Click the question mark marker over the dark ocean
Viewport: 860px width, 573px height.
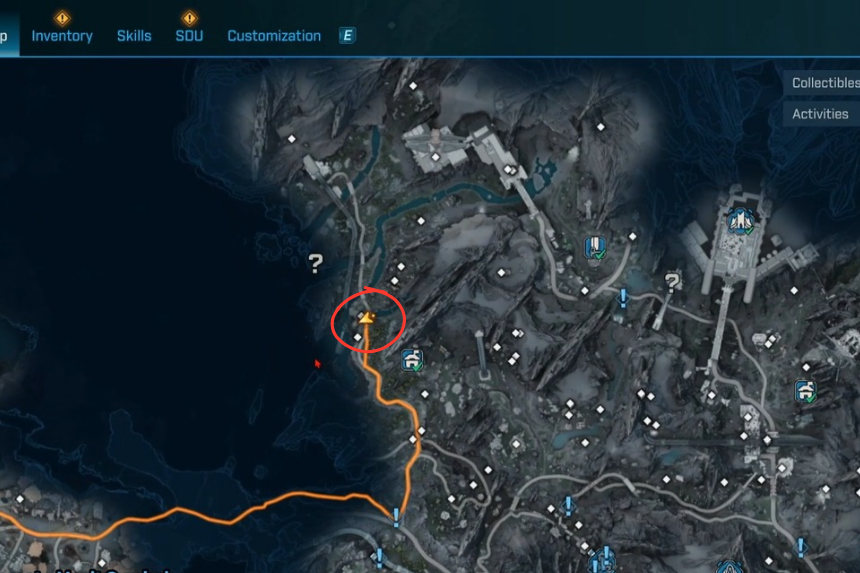pos(315,263)
